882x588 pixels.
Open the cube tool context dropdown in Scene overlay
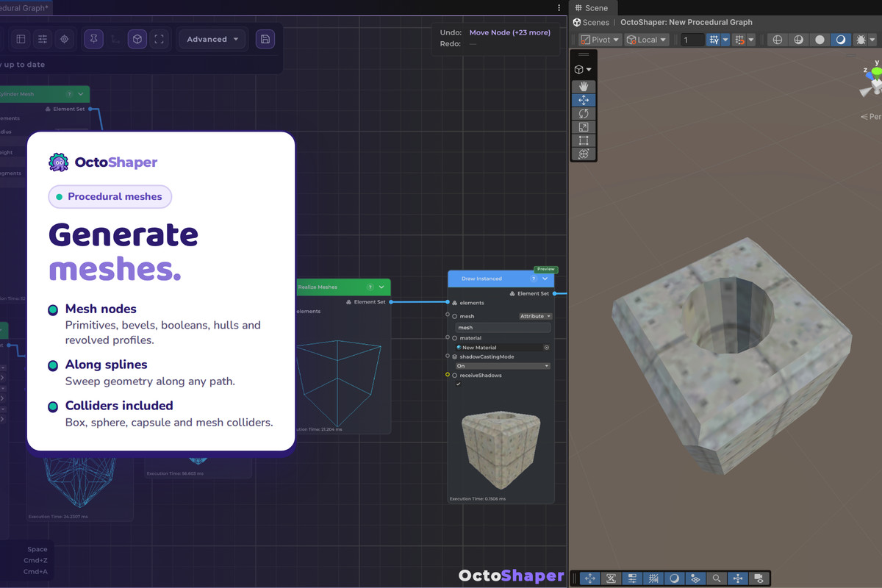[x=583, y=69]
